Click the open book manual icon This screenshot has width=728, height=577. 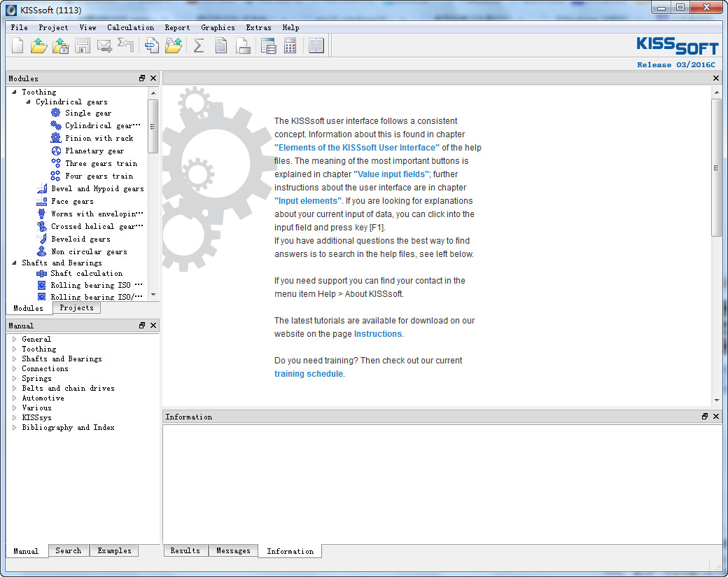point(316,46)
